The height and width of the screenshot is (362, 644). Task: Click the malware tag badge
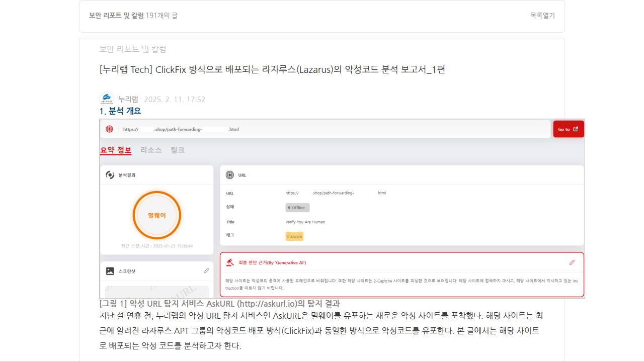click(294, 236)
